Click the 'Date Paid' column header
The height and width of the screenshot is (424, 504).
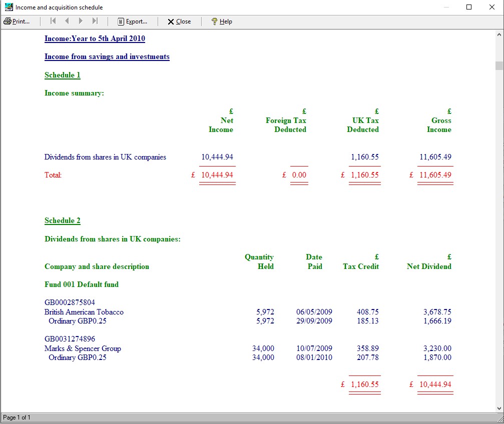point(314,262)
